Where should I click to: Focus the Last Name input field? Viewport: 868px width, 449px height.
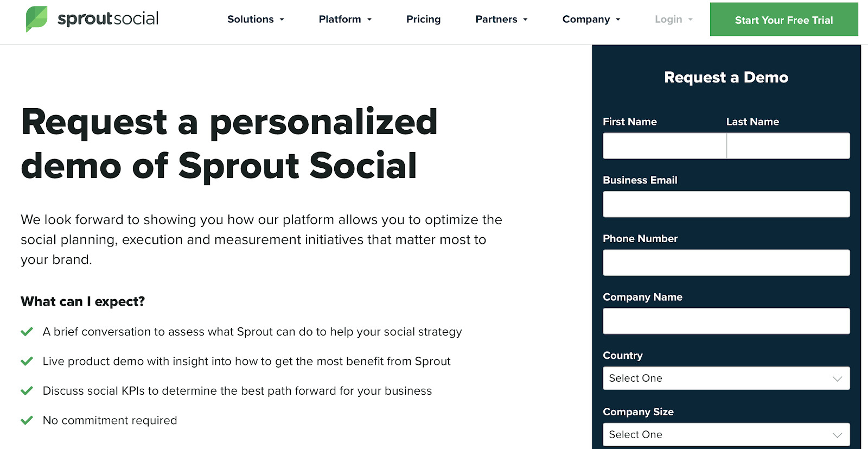pos(788,146)
